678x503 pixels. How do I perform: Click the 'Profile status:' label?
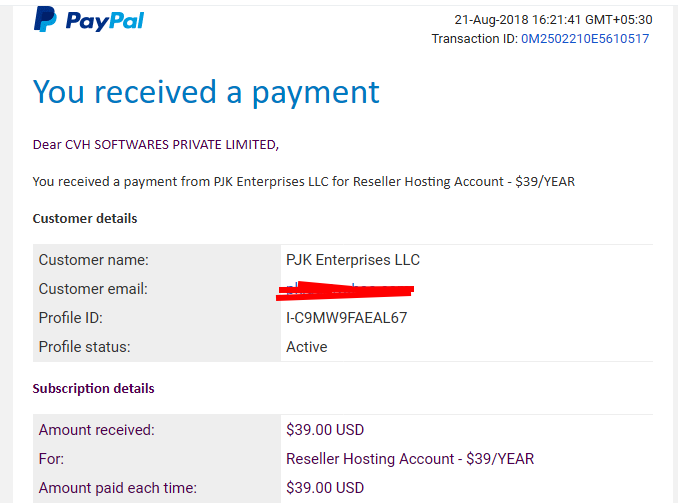tap(84, 347)
